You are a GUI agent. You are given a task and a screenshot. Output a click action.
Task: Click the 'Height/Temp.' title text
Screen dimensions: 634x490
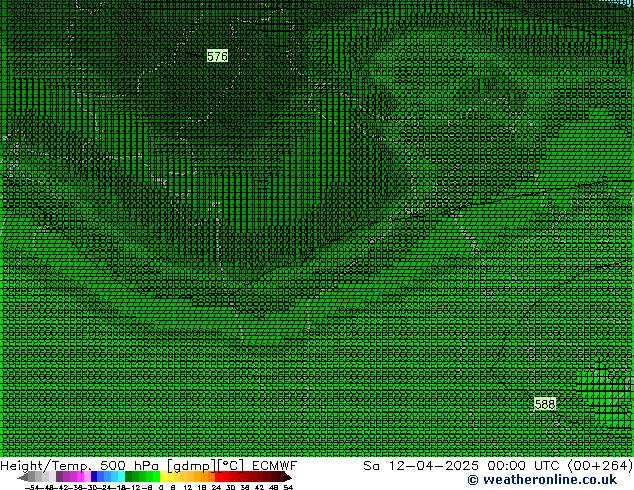[x=46, y=466]
